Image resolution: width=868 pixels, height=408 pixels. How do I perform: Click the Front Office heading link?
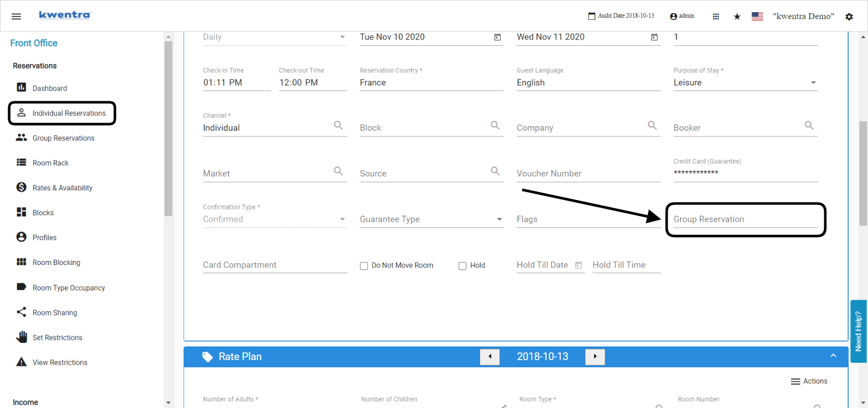tap(34, 43)
